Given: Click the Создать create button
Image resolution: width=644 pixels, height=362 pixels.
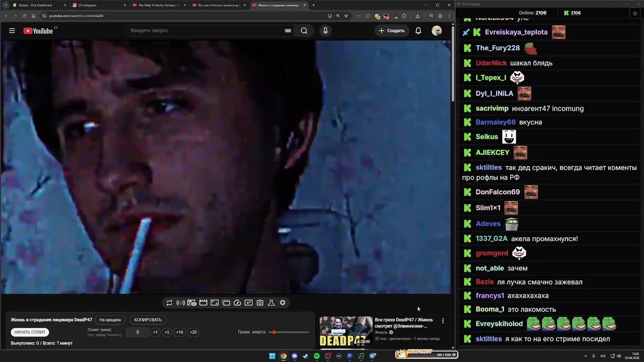Looking at the screenshot, I should (391, 31).
